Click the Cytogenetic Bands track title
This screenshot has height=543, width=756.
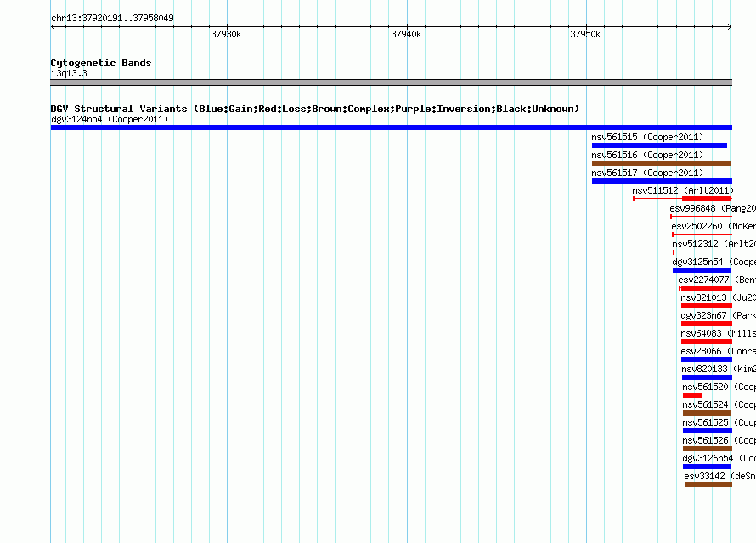(x=101, y=63)
